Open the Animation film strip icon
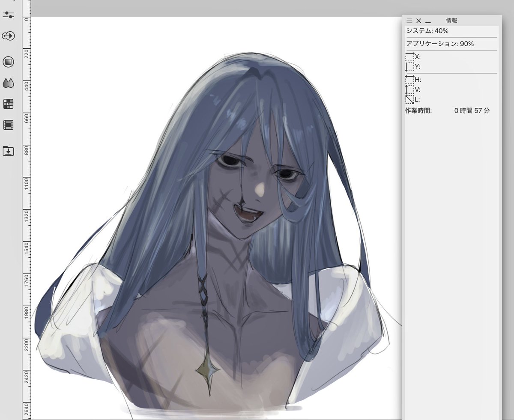This screenshot has height=420, width=514. click(x=8, y=125)
